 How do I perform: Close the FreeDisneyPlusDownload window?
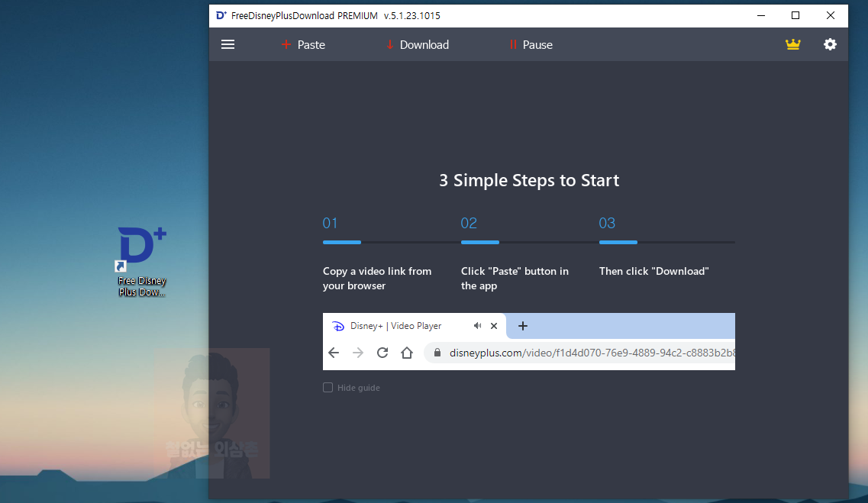tap(831, 15)
